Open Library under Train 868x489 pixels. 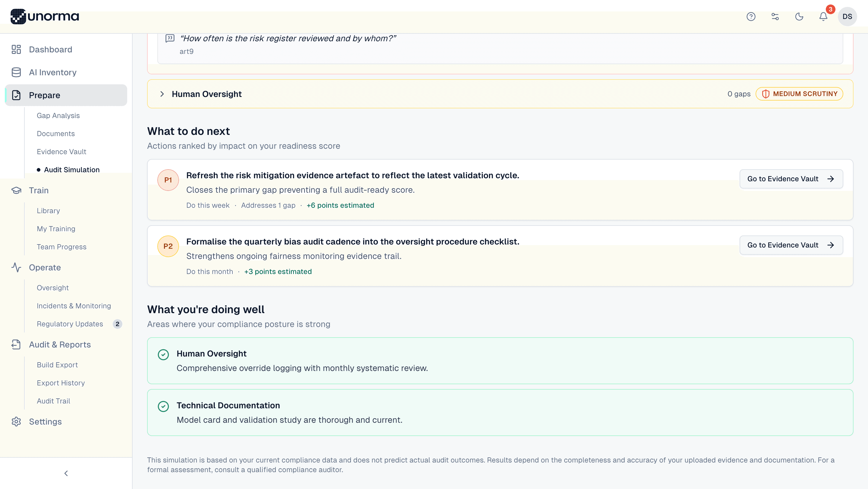point(48,211)
